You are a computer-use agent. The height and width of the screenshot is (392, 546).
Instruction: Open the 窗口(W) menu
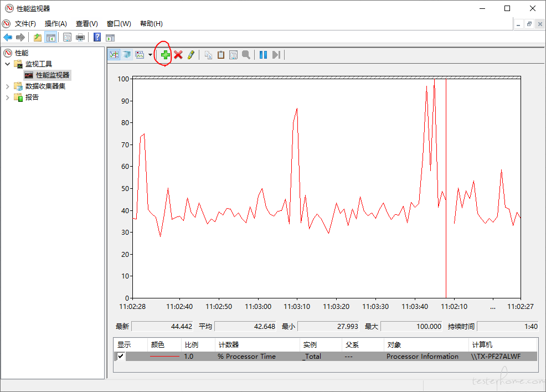click(119, 24)
